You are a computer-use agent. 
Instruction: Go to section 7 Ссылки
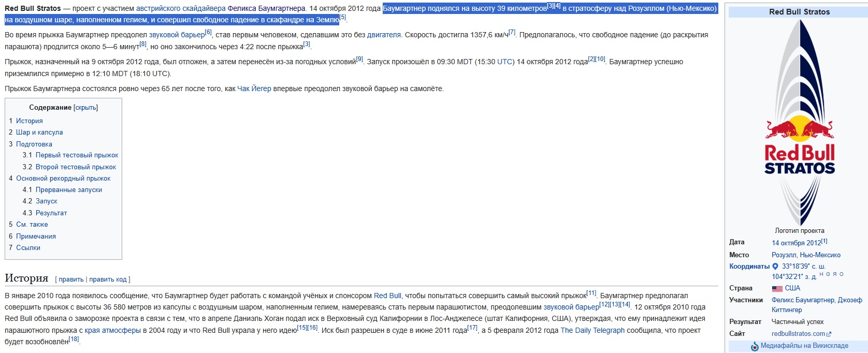pos(28,248)
